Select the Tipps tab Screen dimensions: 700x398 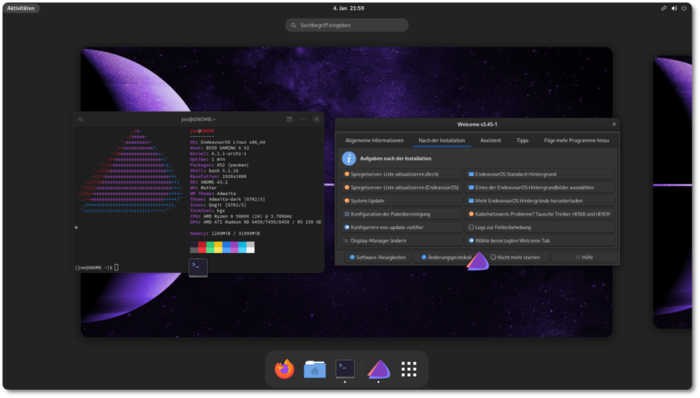click(522, 140)
